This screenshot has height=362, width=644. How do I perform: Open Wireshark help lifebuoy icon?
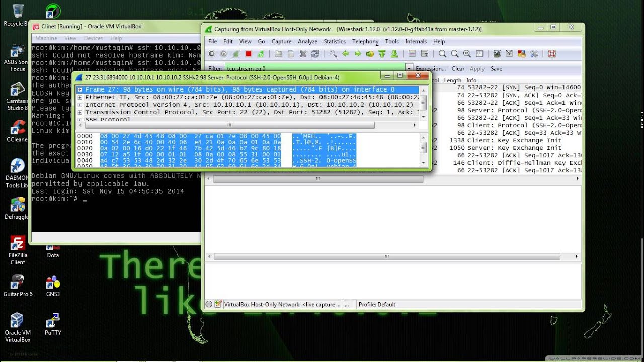click(551, 54)
